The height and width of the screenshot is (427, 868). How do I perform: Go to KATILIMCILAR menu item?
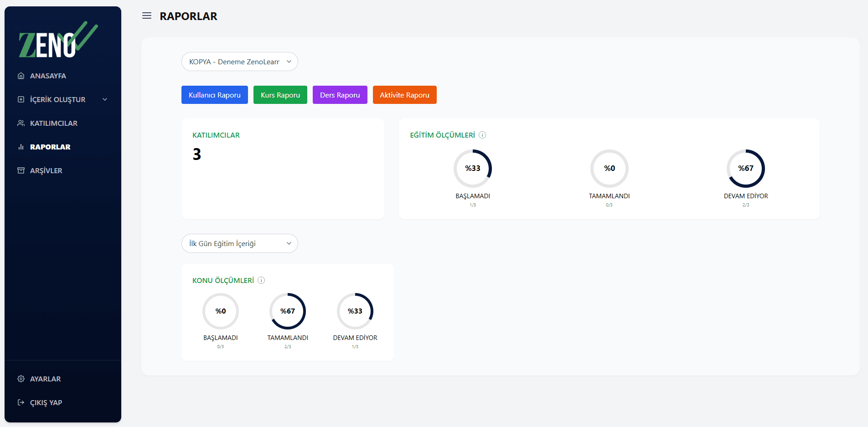point(53,123)
